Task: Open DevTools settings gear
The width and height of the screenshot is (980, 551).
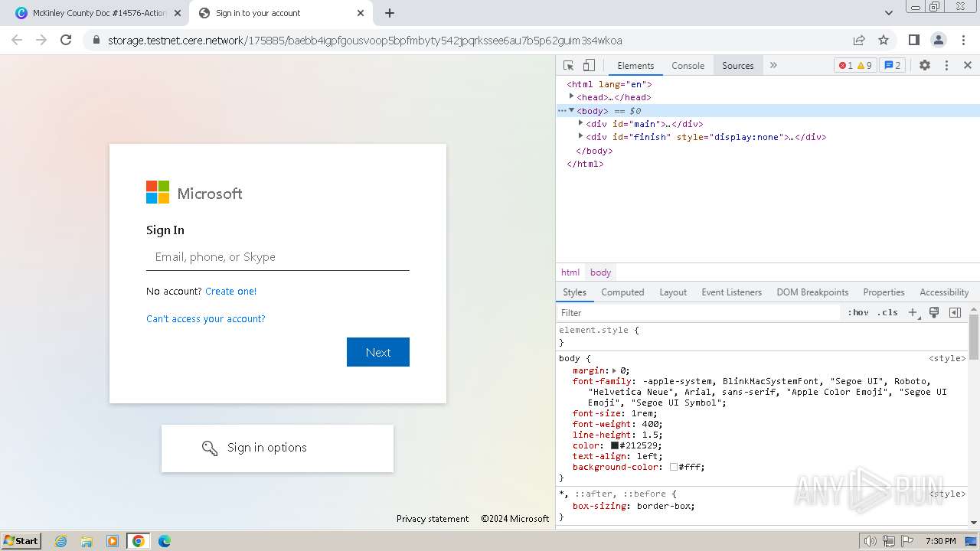Action: (925, 66)
